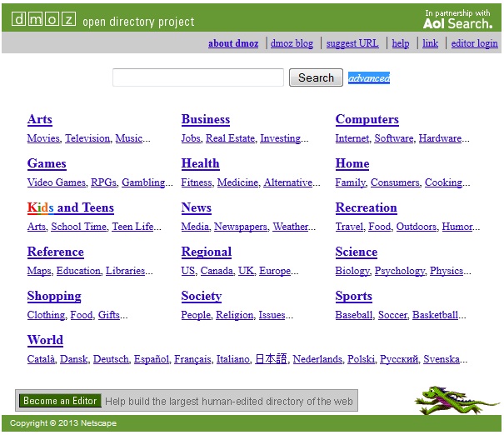Go to the Shopping category heading
The image size is (504, 435).
(x=54, y=296)
